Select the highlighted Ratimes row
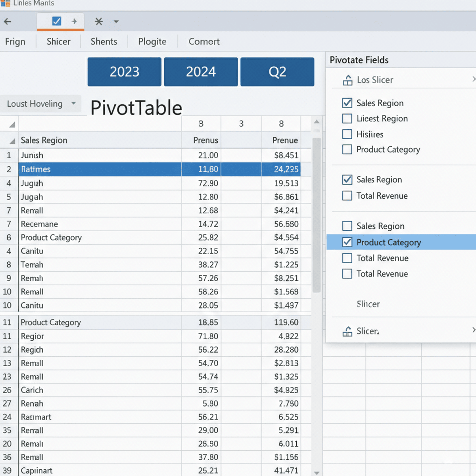Viewport: 476px width, 476px height. (99, 169)
